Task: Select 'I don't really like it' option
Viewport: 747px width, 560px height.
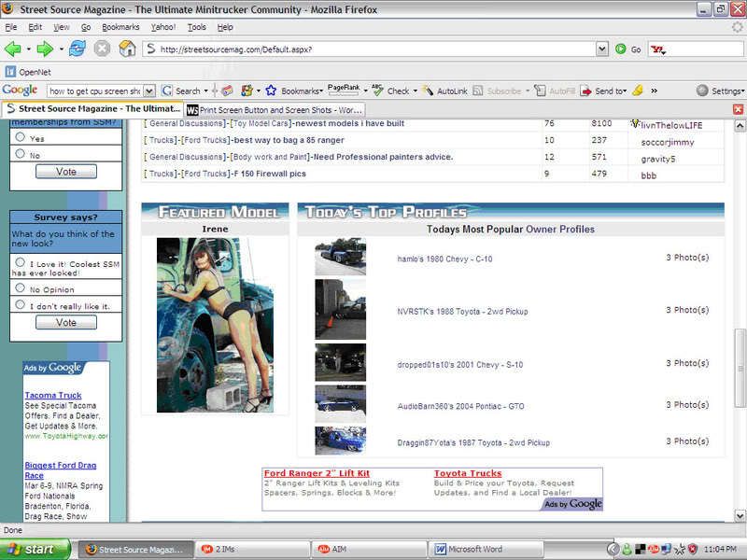Action: click(20, 305)
